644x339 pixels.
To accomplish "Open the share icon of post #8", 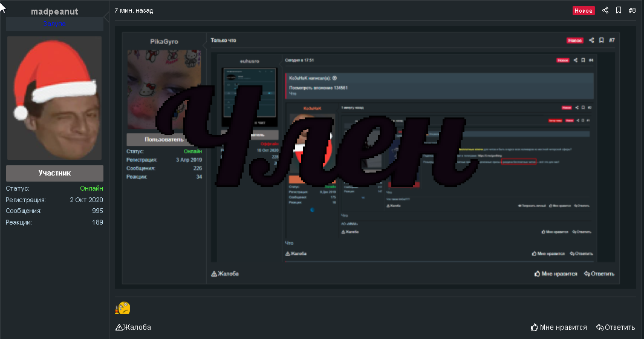I will (605, 10).
